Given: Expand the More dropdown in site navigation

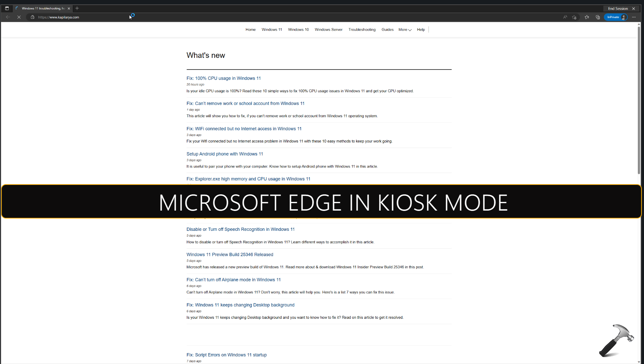Looking at the screenshot, I should pyautogui.click(x=405, y=30).
